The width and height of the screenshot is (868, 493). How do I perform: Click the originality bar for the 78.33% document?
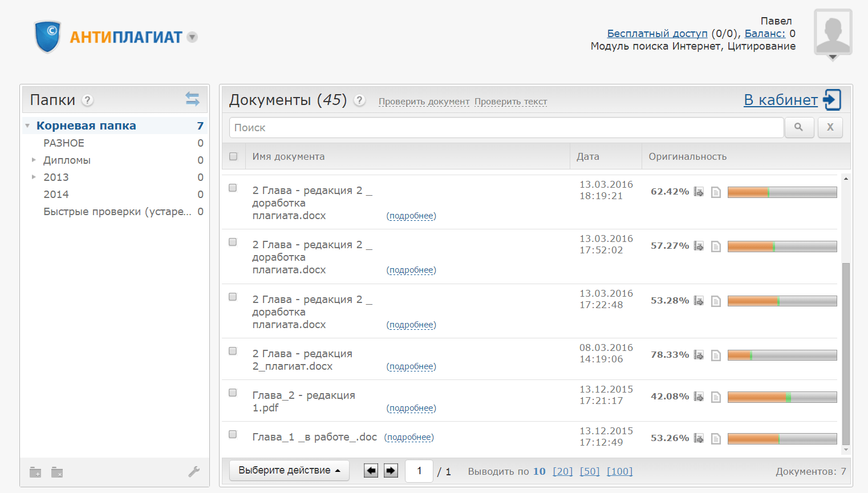[x=782, y=355]
